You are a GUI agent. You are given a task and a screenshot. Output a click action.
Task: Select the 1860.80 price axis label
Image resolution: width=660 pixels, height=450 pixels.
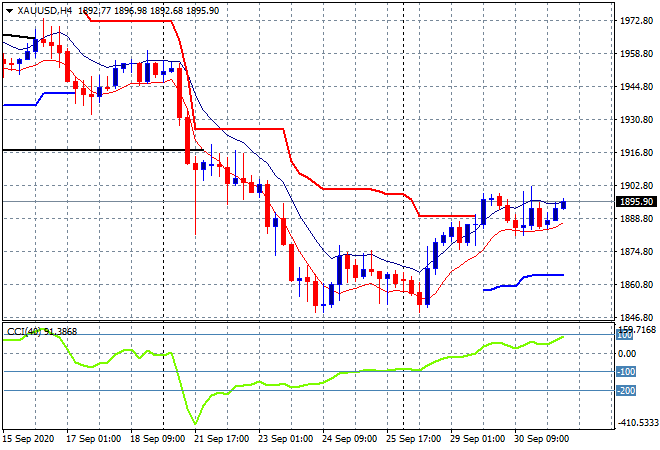coord(637,285)
